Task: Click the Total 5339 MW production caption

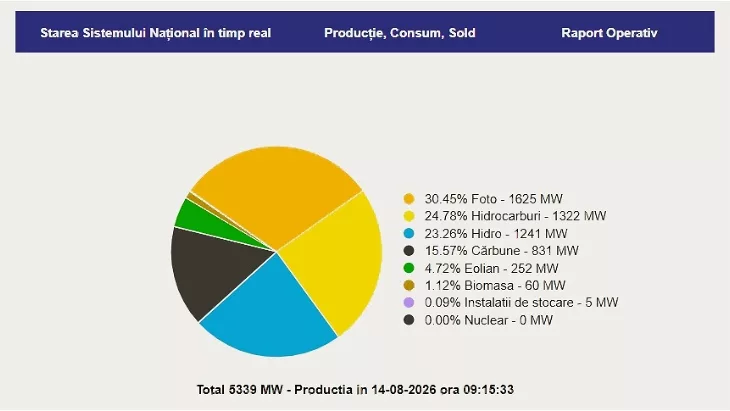Action: coord(355,390)
